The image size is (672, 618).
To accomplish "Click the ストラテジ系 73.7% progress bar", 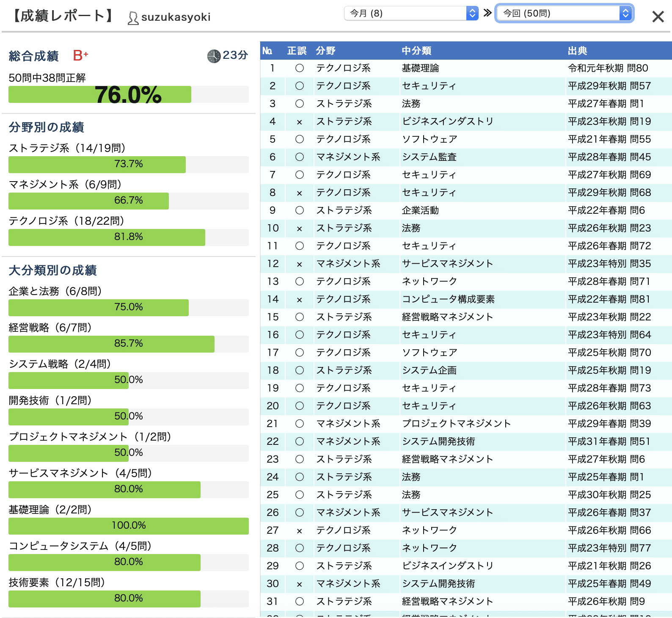I will [129, 164].
